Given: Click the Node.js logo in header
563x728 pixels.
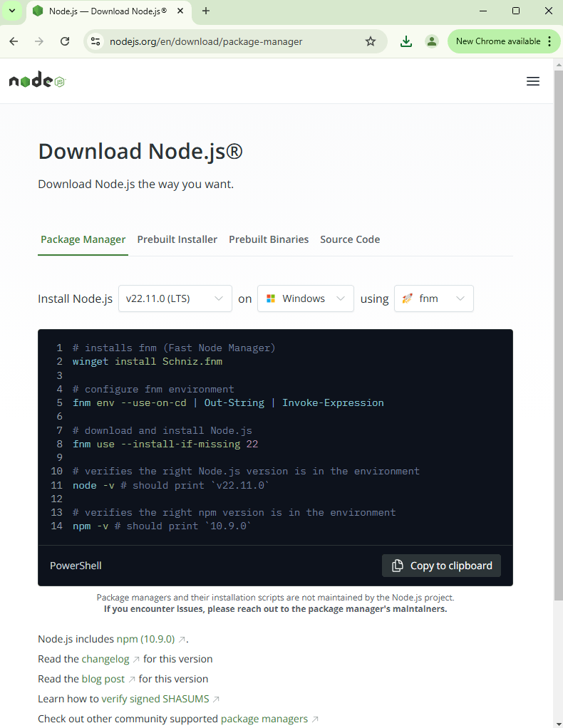Looking at the screenshot, I should 38,80.
